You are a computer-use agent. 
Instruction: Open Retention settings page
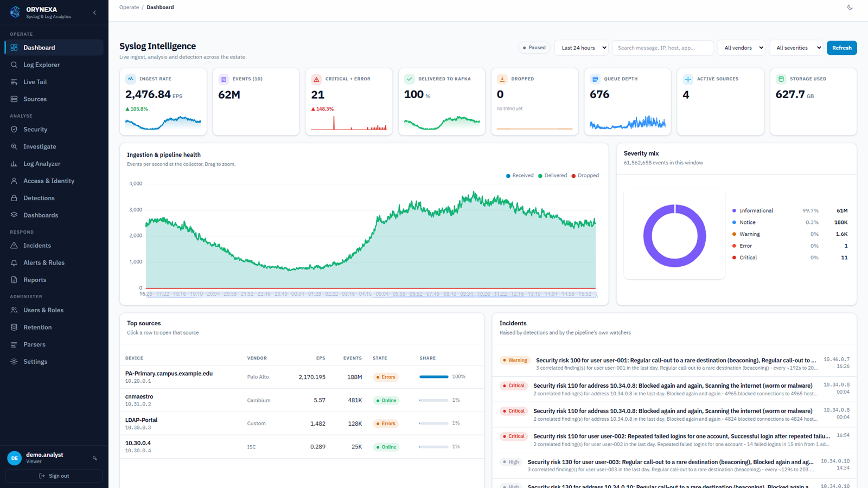[x=54, y=328]
